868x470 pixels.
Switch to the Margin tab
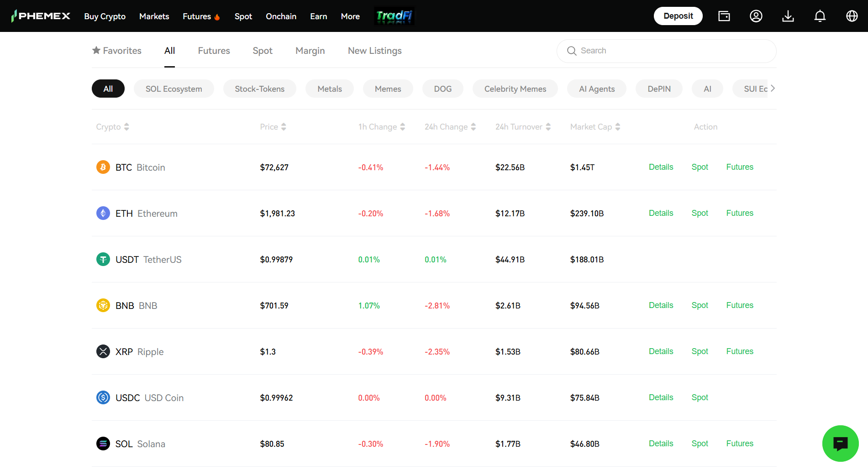click(x=310, y=51)
